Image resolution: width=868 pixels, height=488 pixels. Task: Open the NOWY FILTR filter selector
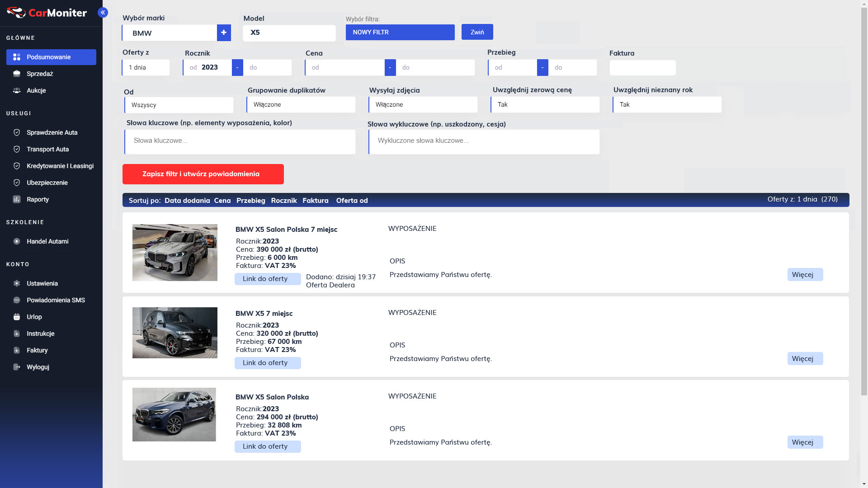[x=400, y=32]
